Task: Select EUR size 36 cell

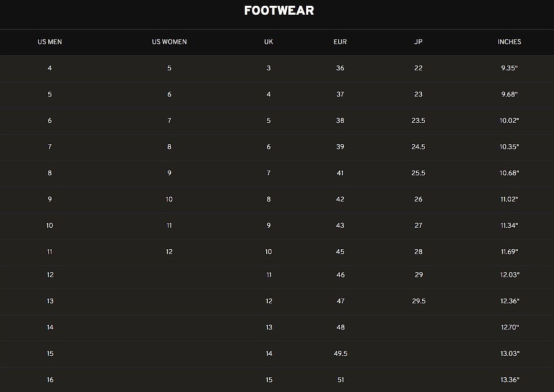Action: [x=340, y=68]
